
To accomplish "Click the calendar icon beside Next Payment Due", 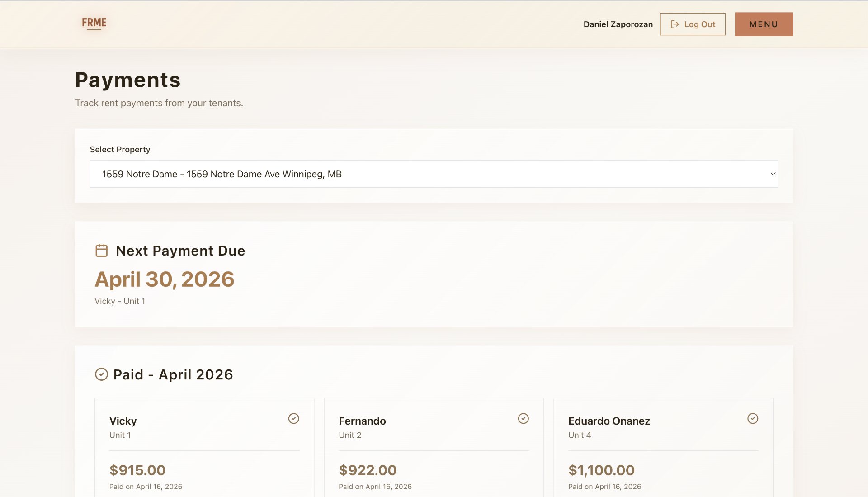I will point(102,251).
